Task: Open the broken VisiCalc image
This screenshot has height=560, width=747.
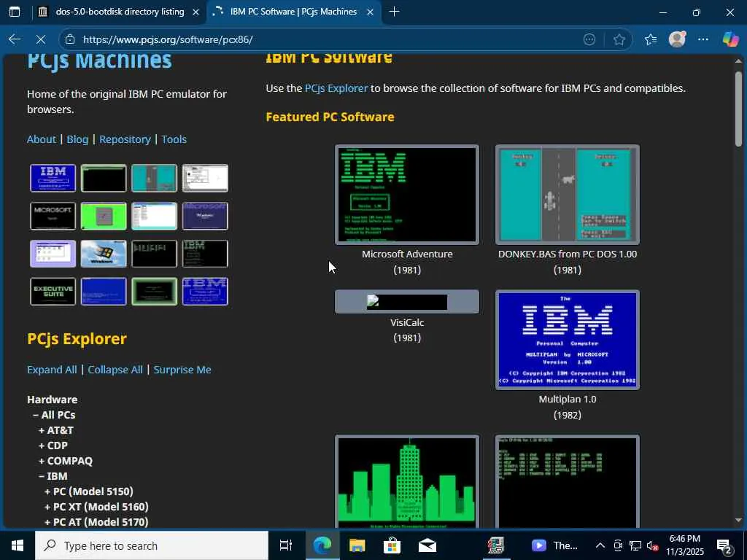Action: pyautogui.click(x=407, y=301)
